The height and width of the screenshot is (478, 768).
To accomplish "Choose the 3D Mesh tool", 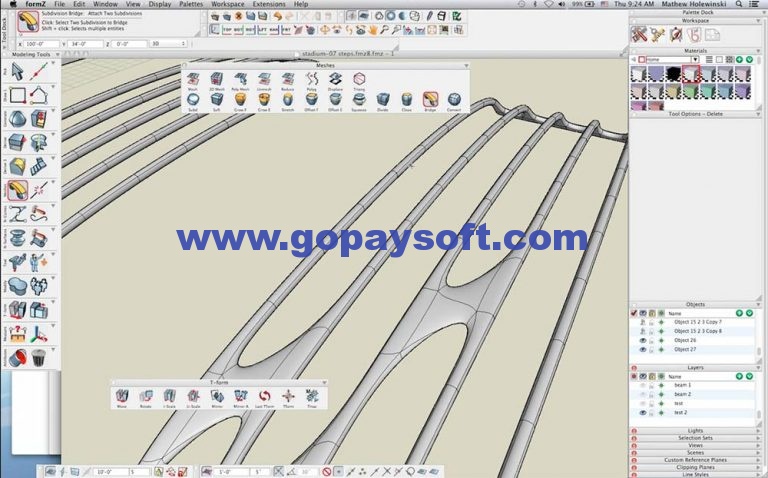I will tap(216, 79).
